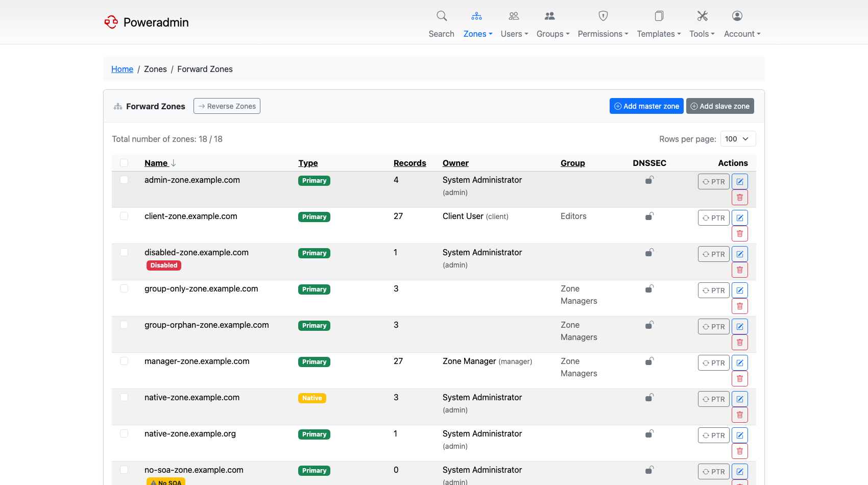
Task: Edit the native-zone.example.org zone
Action: click(x=740, y=435)
